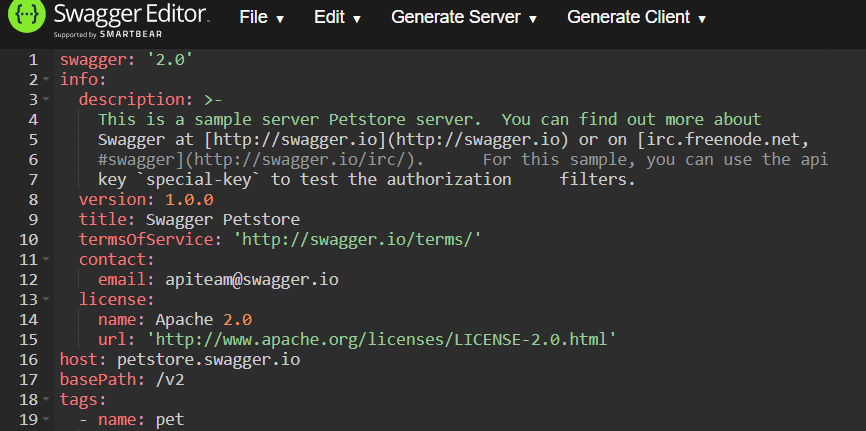Click the Swagger Editor logo icon
866x431 pixels.
27,17
